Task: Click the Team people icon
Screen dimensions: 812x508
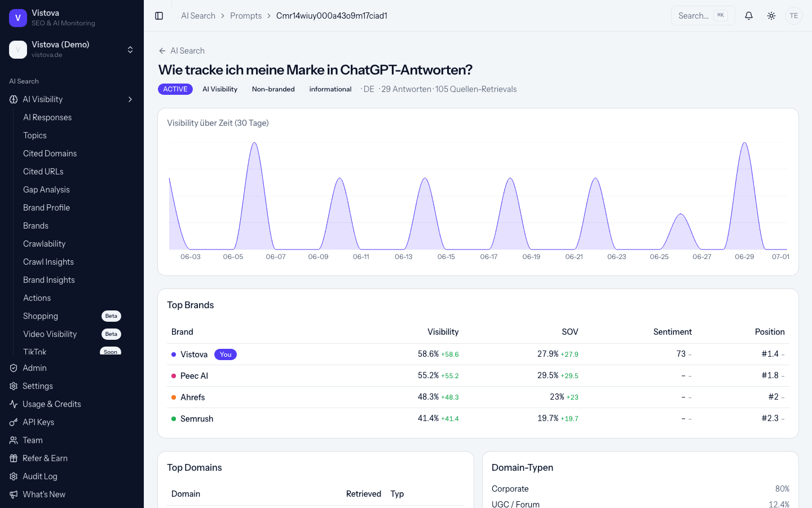Action: coord(14,440)
